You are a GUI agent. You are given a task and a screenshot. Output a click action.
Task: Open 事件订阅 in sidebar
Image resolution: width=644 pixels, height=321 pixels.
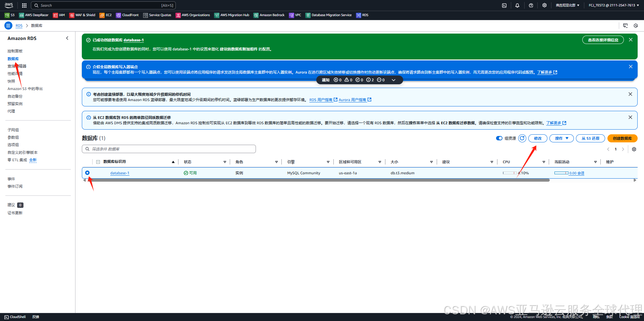(15, 186)
